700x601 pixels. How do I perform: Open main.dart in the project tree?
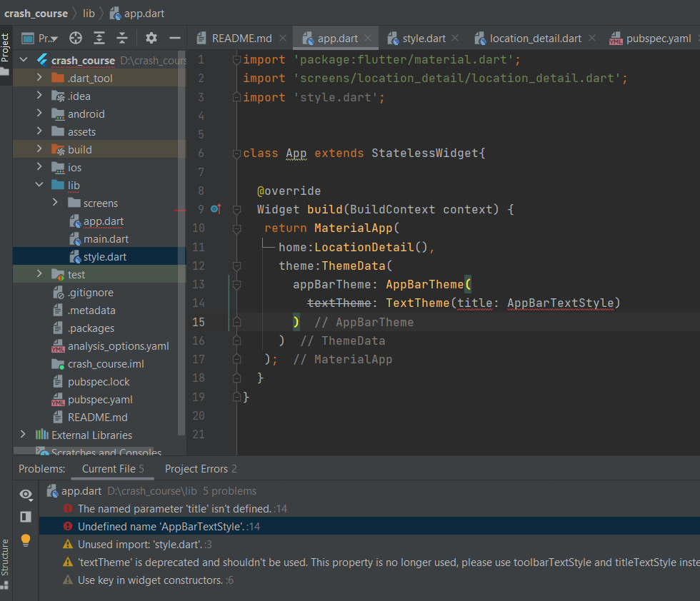pos(106,239)
